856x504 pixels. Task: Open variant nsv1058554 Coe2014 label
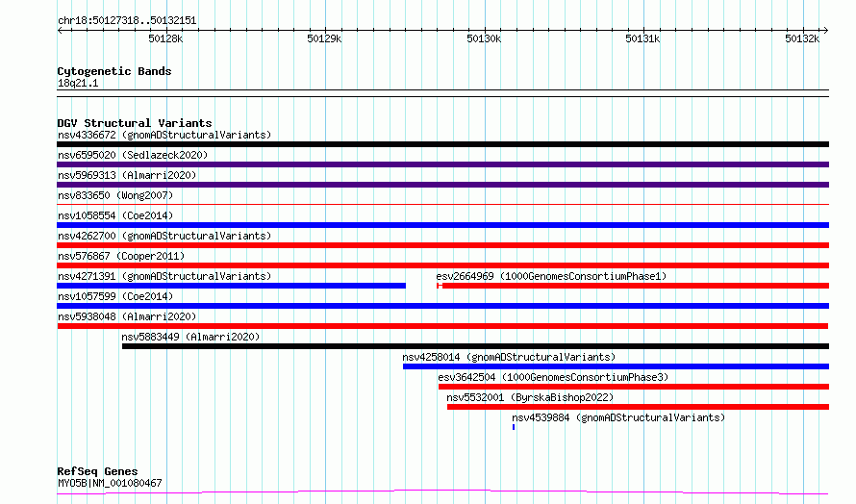(x=115, y=215)
